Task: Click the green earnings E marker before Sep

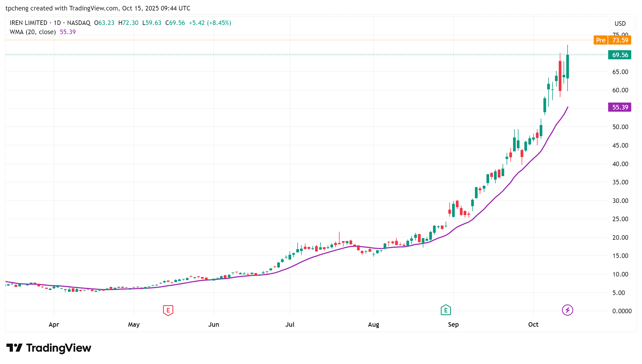Action: coord(446,310)
